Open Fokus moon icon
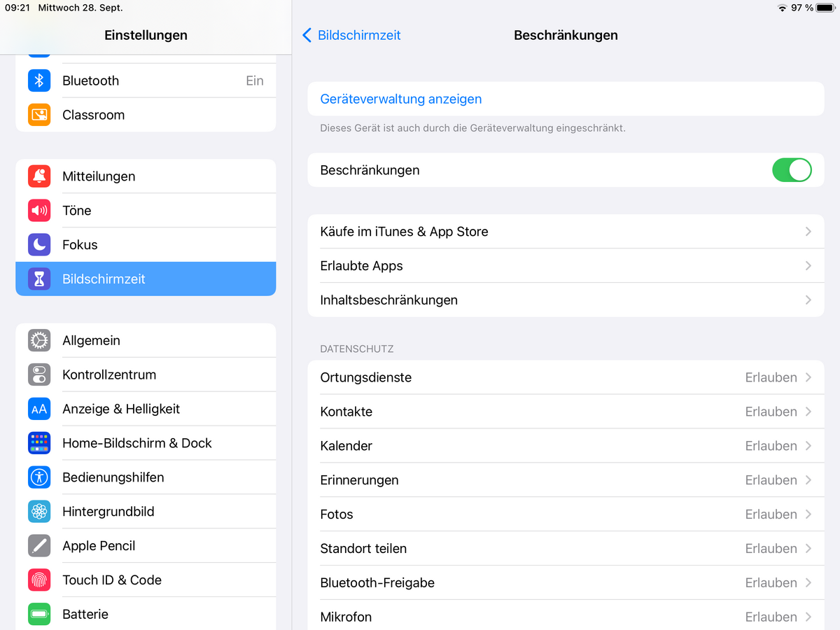The width and height of the screenshot is (840, 630). pyautogui.click(x=39, y=245)
